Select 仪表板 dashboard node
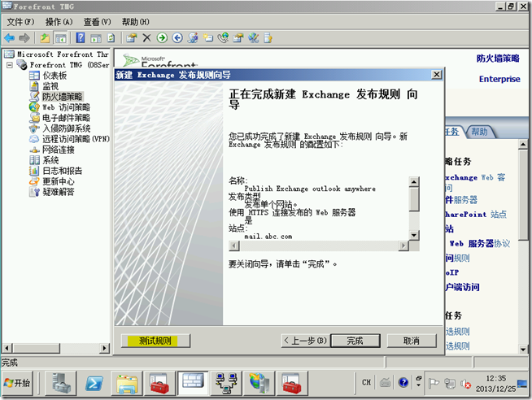Viewport: 532px width, 400px height. [x=55, y=76]
